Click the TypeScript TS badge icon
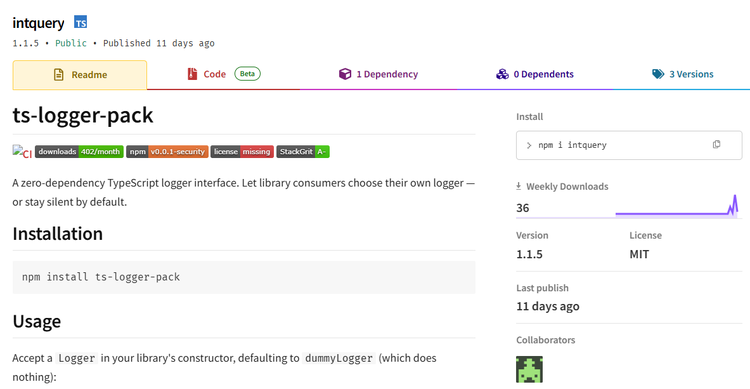750x389 pixels. tap(80, 22)
